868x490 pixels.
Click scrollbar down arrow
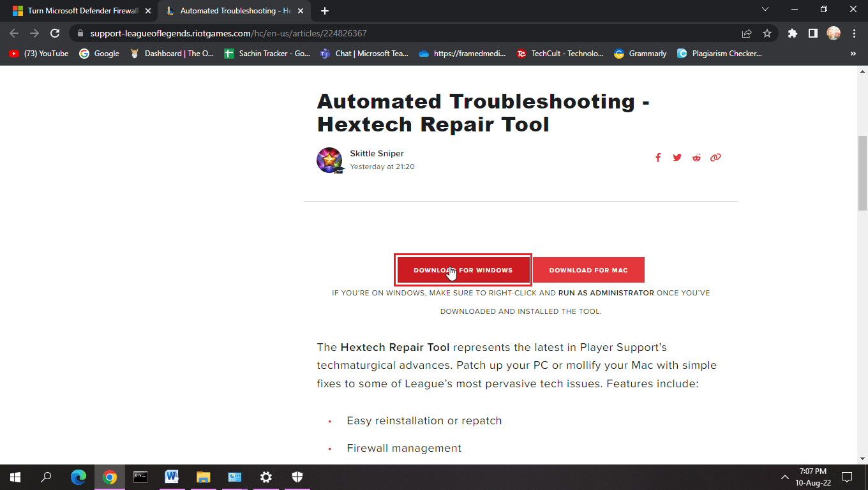click(x=862, y=458)
